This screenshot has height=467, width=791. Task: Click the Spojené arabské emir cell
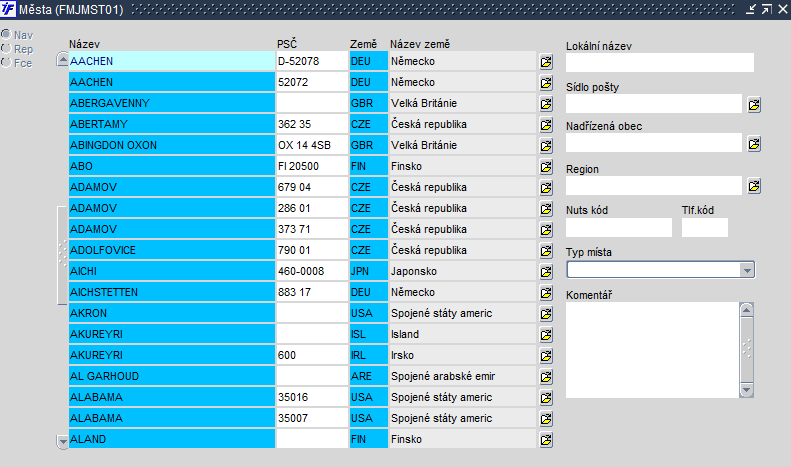(463, 376)
